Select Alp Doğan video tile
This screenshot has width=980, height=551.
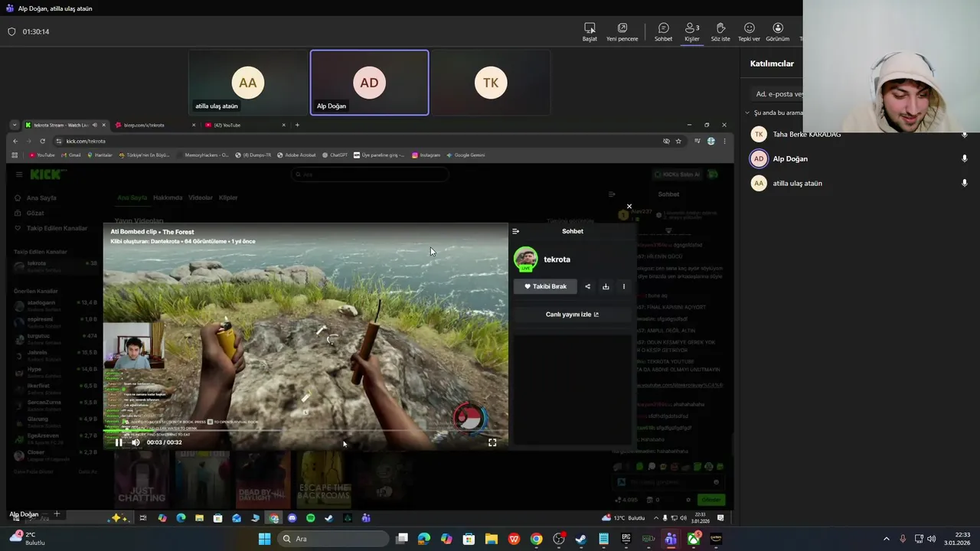pyautogui.click(x=369, y=83)
